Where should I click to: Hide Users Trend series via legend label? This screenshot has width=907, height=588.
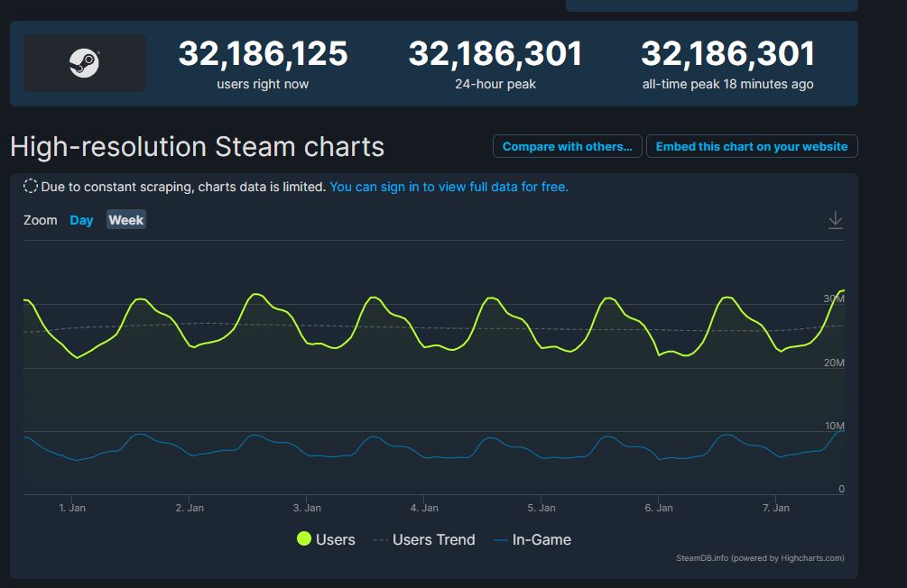(434, 539)
